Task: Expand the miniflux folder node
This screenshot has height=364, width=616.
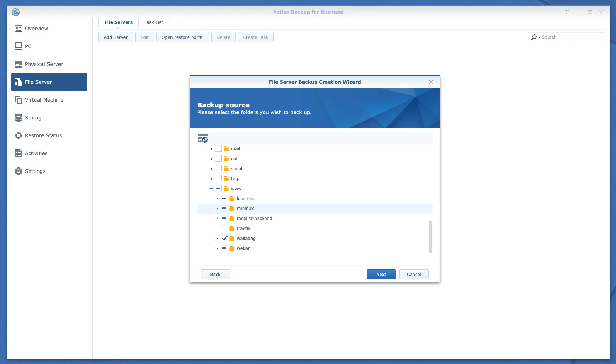Action: click(217, 209)
